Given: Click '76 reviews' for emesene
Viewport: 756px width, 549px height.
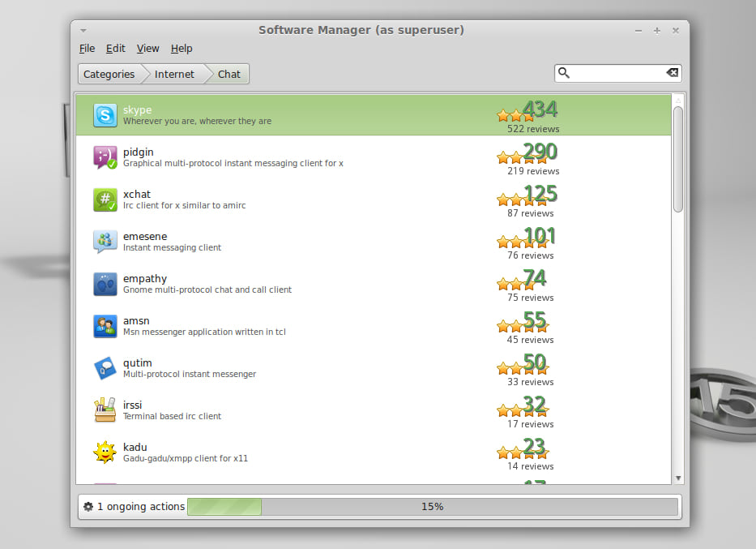Looking at the screenshot, I should (530, 255).
